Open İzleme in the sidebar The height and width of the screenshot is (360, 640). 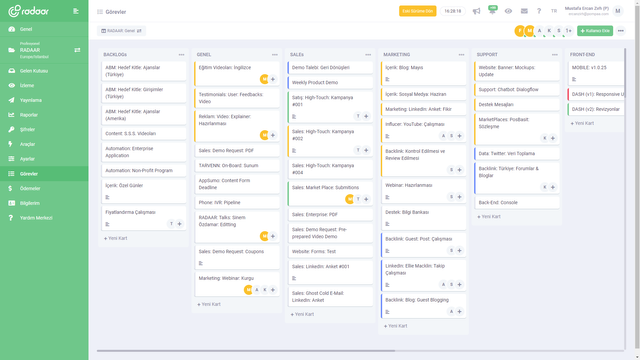[x=44, y=85]
